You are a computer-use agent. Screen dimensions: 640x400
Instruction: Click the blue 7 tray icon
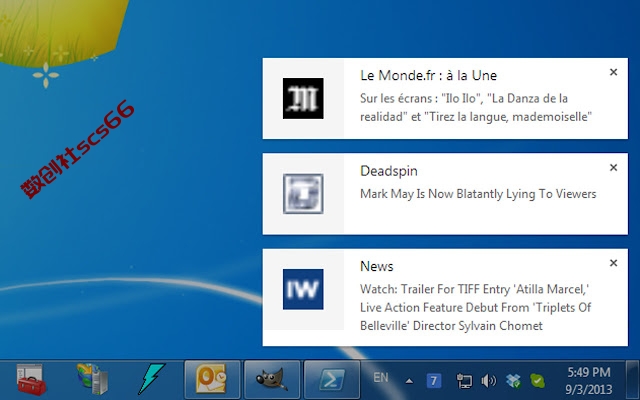(x=433, y=381)
